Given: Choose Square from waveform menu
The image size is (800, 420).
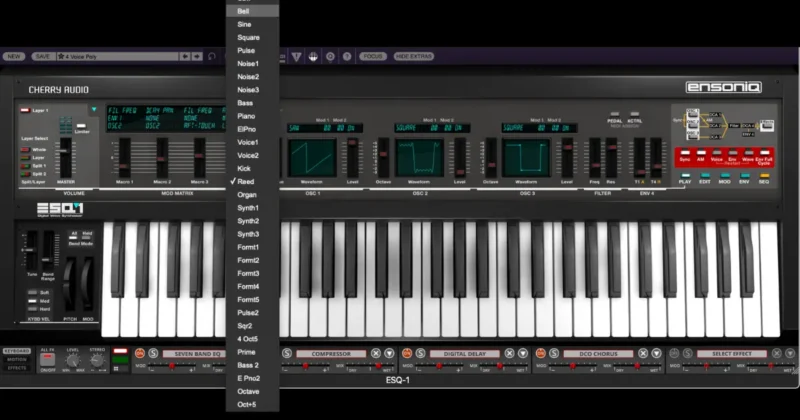Looking at the screenshot, I should coord(253,37).
